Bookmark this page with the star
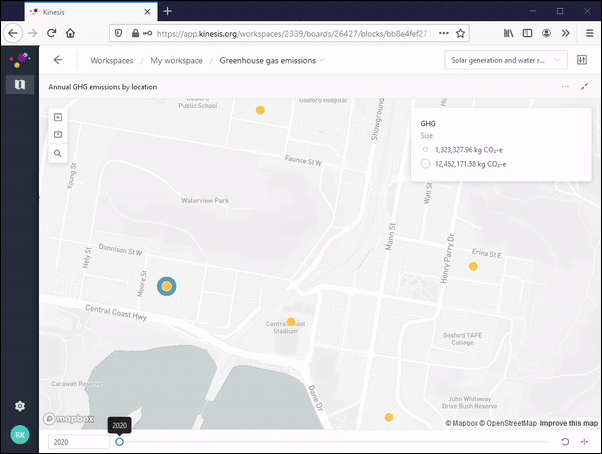Viewport: 602px width, 454px height. [460, 33]
